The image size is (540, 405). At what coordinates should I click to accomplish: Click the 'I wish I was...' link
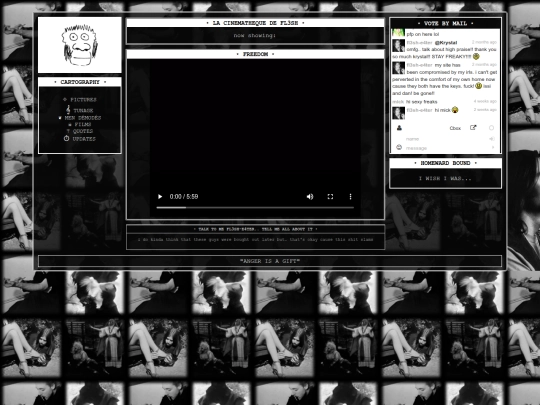pyautogui.click(x=445, y=178)
